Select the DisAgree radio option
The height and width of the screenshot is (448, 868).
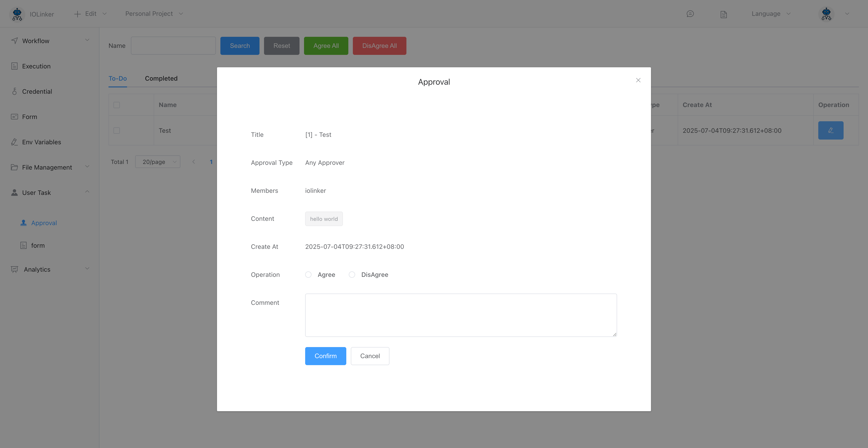[352, 275]
